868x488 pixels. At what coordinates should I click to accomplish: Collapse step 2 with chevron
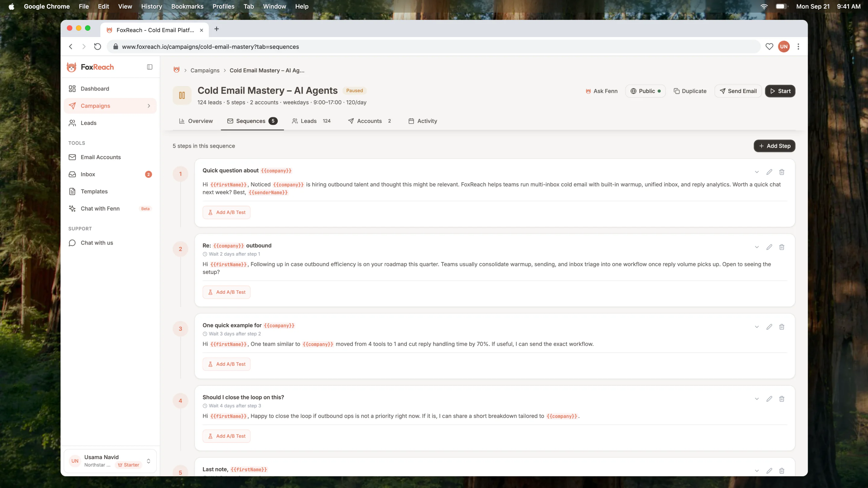tap(757, 247)
